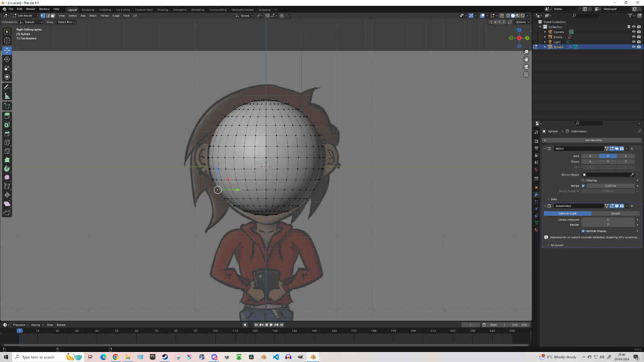Uncheck Optimal Display checkbox
The image size is (644, 362).
583,231
